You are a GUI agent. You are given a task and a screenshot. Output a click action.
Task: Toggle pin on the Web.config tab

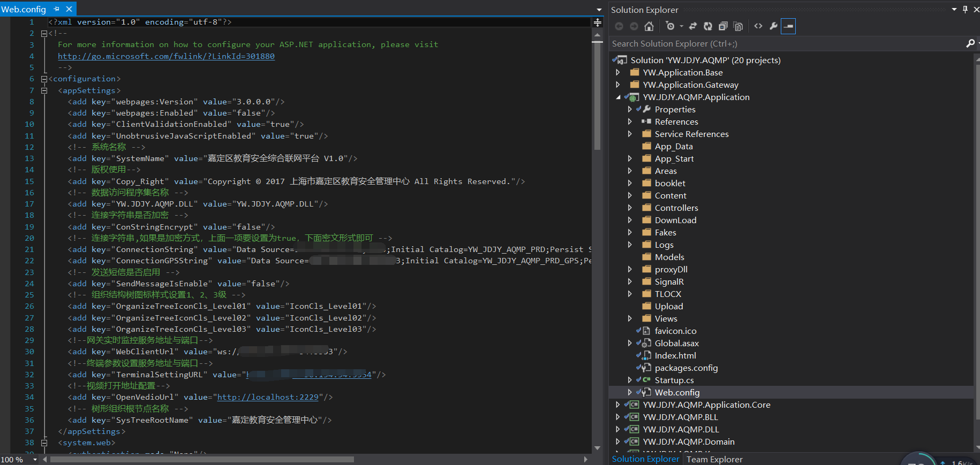coord(56,9)
